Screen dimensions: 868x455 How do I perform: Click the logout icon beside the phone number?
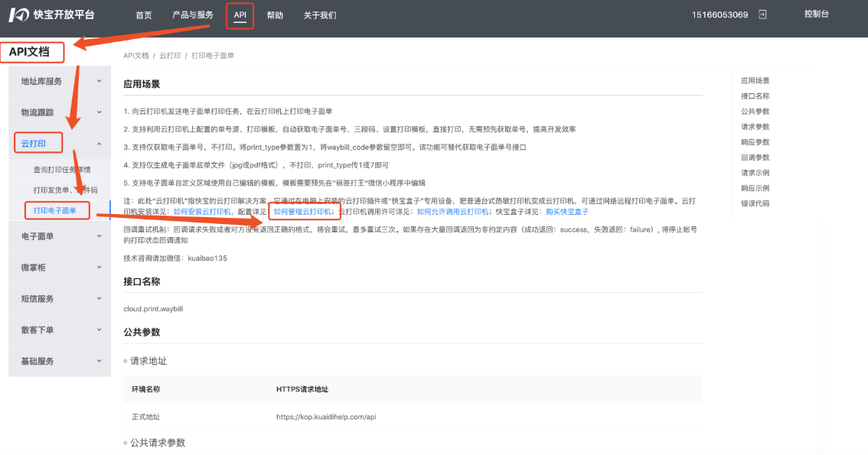click(762, 15)
